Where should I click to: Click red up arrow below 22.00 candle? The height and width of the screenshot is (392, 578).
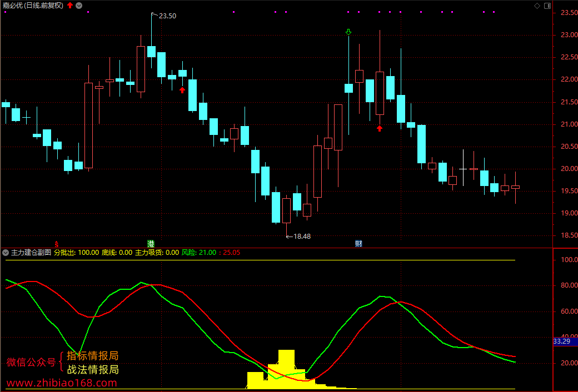click(x=182, y=90)
